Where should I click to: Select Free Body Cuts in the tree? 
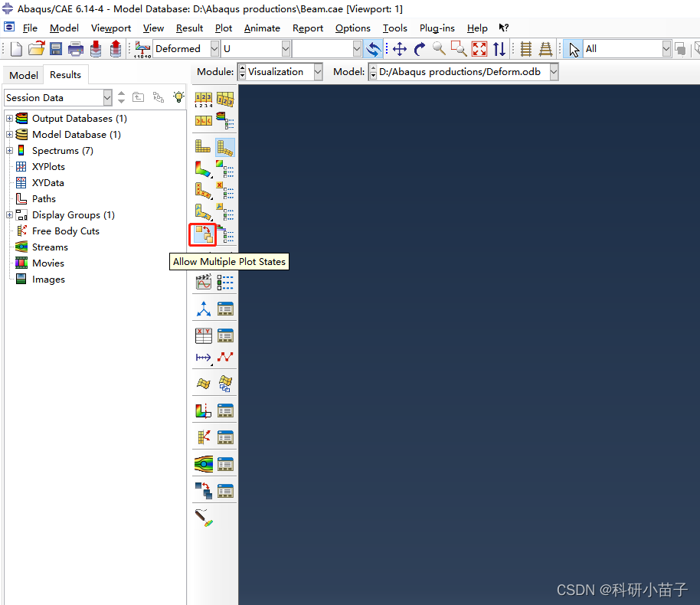pos(66,231)
